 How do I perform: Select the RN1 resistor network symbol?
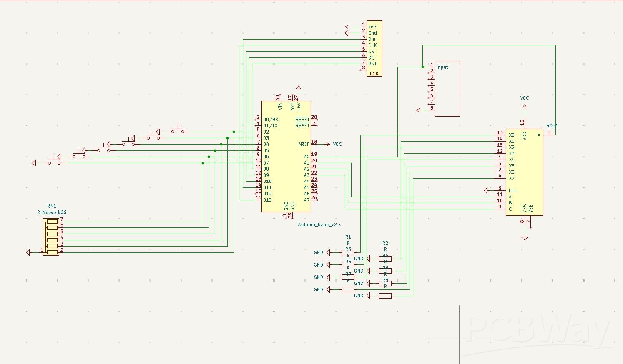(x=51, y=237)
